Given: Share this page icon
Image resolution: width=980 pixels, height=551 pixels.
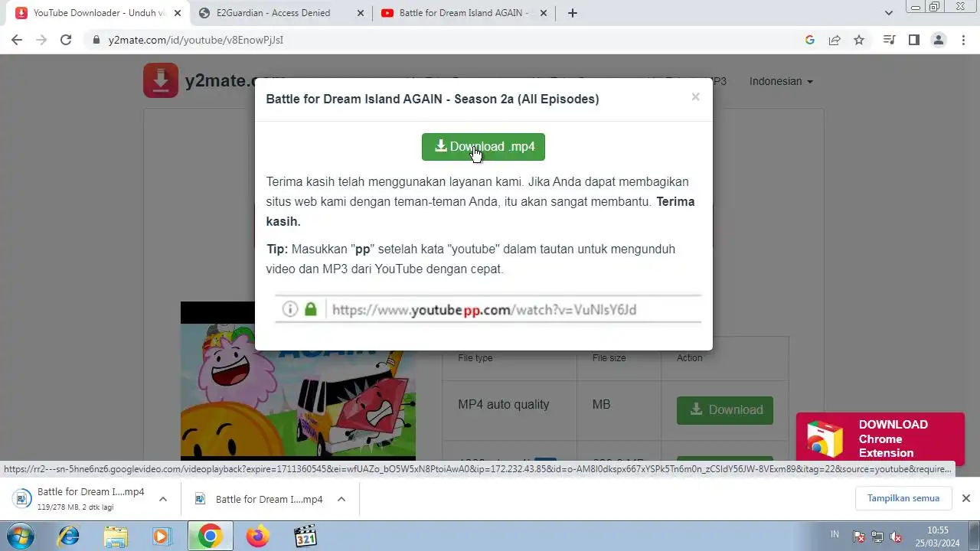Looking at the screenshot, I should click(835, 40).
